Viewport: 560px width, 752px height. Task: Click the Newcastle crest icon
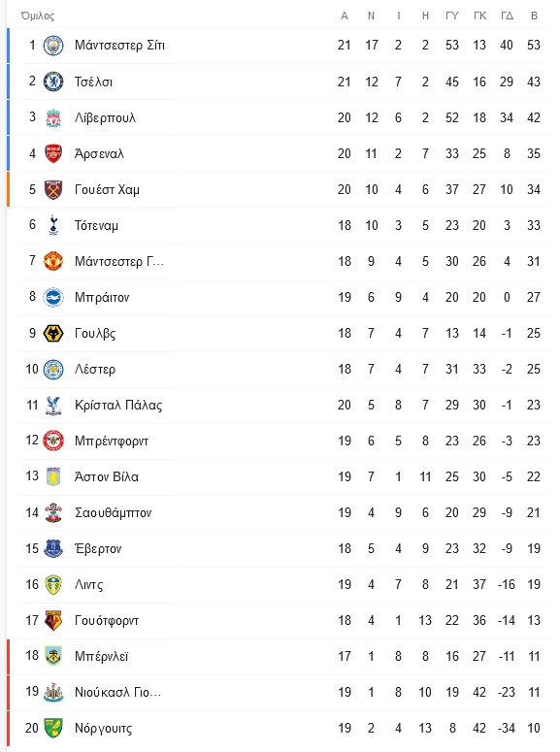(53, 693)
